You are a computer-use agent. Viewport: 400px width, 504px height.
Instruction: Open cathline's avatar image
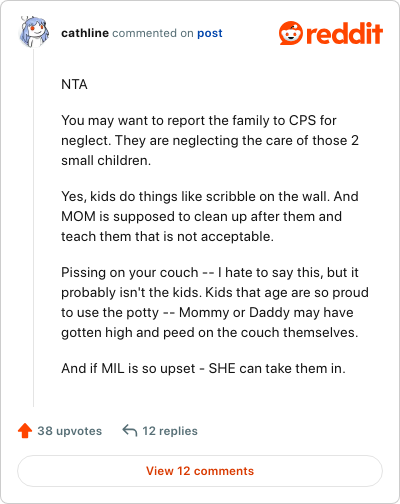(x=34, y=32)
